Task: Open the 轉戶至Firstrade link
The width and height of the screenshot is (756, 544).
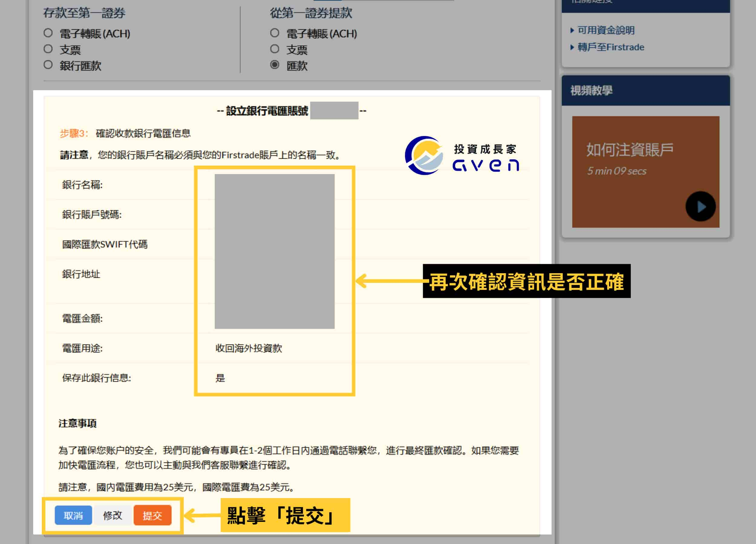Action: point(611,47)
